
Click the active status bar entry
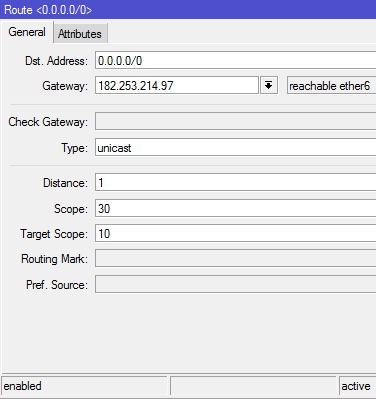[x=357, y=386]
